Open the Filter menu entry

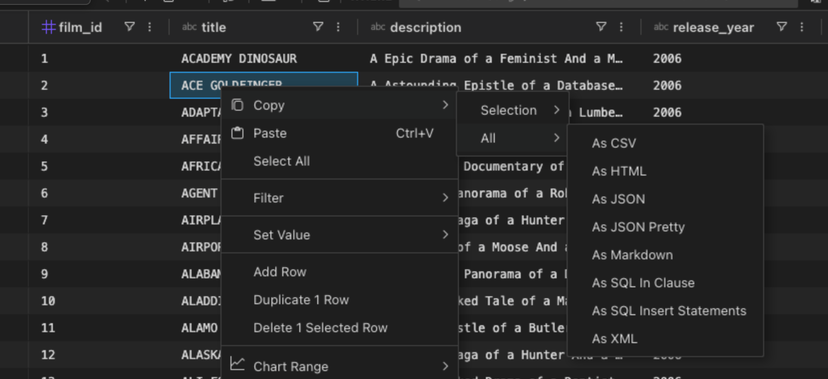[340, 198]
